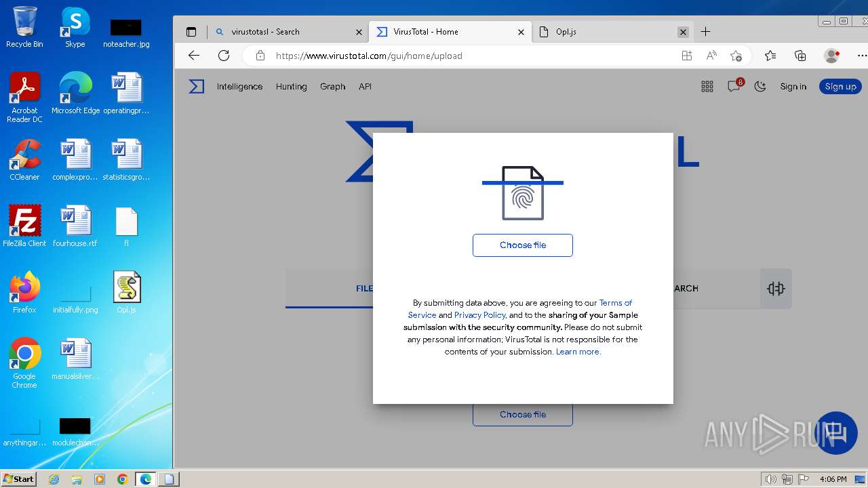Screen dimensions: 868x488
Task: Open Edge profile avatar
Action: pyautogui.click(x=831, y=56)
